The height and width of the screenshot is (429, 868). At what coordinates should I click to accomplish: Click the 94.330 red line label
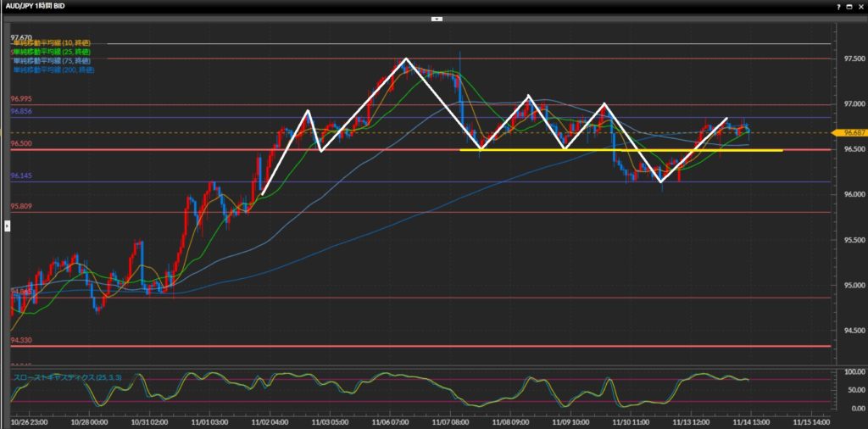(21, 340)
